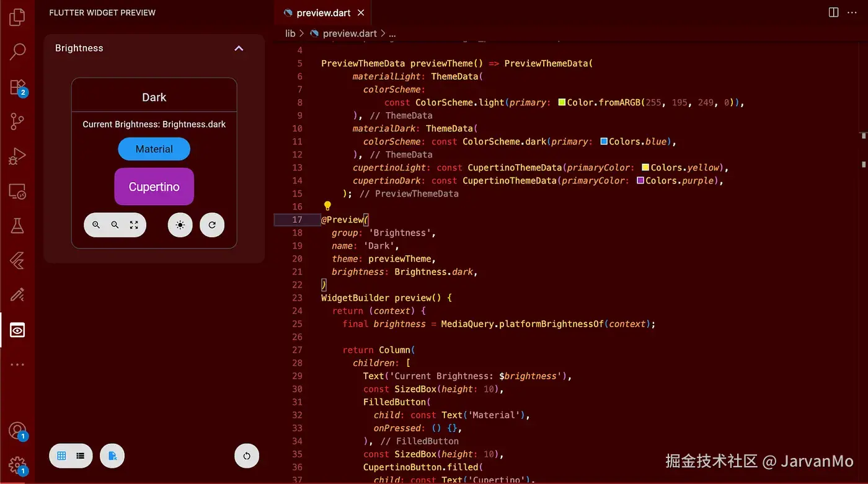
Task: Open color picker for Colors.yellow swatch
Action: (x=645, y=167)
